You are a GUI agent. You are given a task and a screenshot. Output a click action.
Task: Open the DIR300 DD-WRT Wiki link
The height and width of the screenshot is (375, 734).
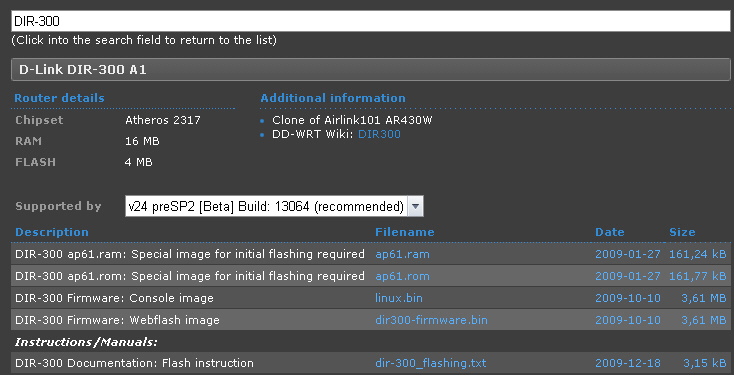point(379,134)
